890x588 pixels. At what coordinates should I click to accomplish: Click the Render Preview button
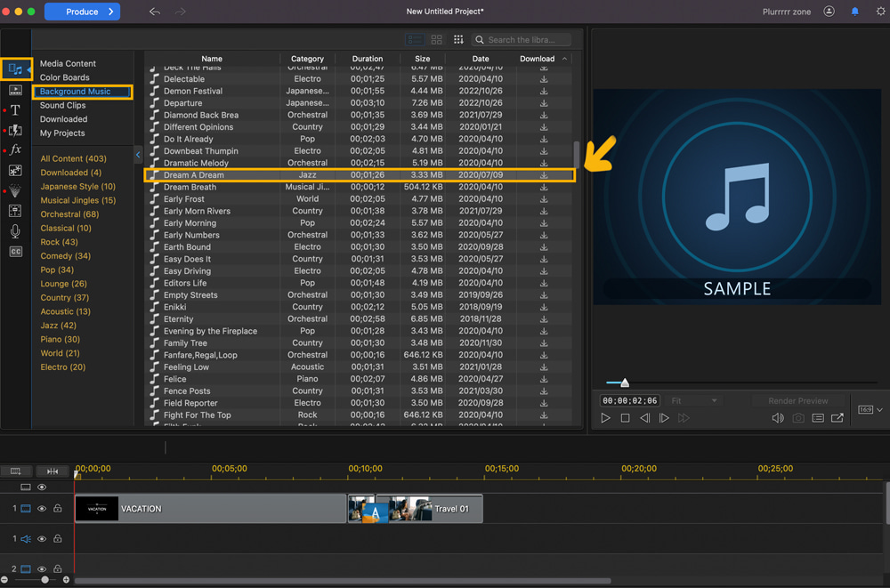point(798,400)
